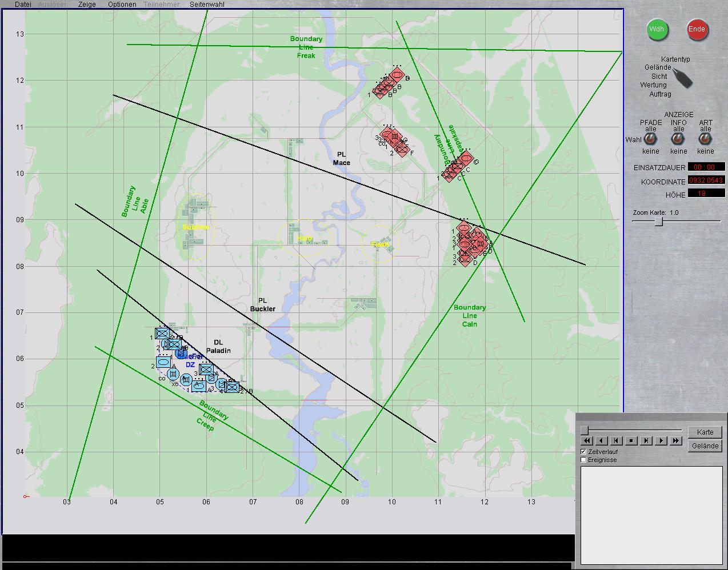Viewport: 728px width, 570px height.
Task: Click the step forward playback button
Action: pos(646,441)
